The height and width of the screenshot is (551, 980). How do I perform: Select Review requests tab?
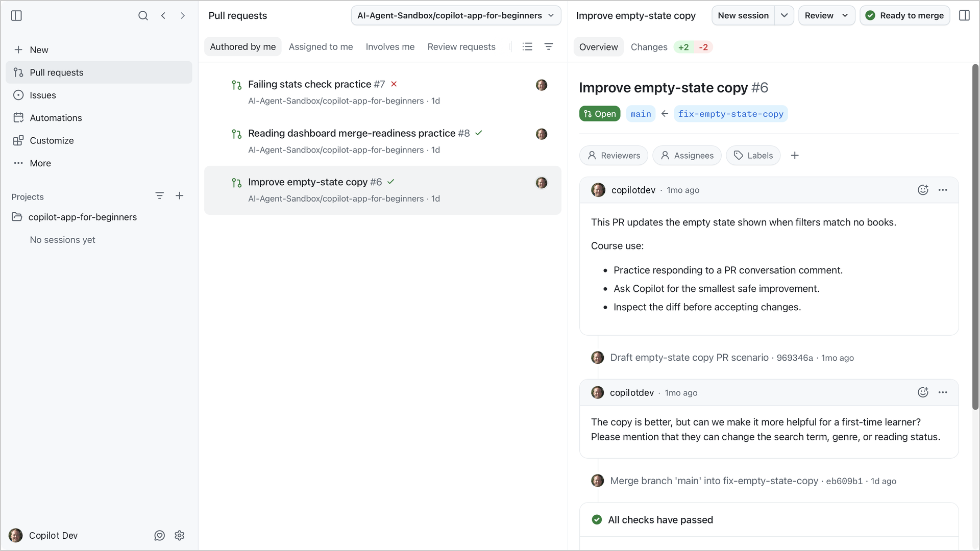click(461, 47)
